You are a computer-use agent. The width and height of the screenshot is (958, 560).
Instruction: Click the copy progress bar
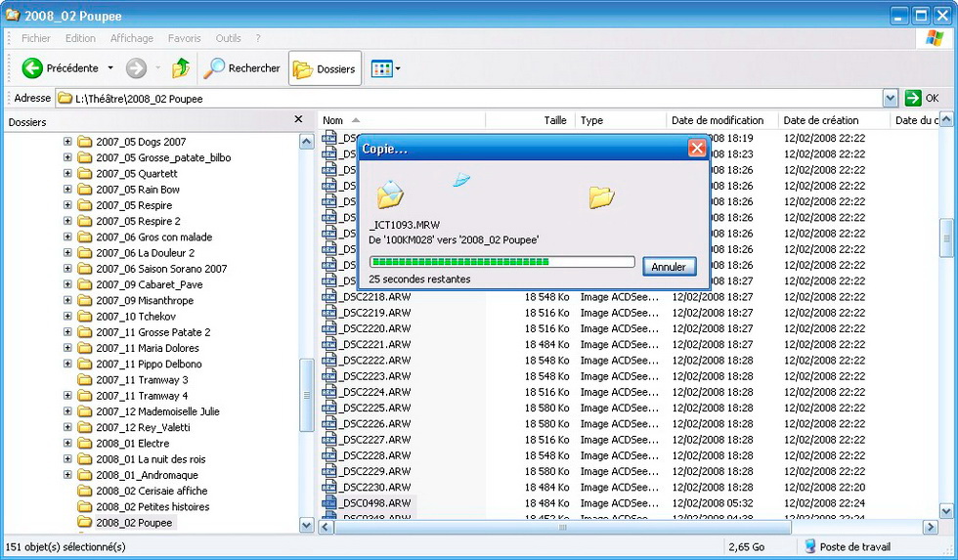[501, 262]
